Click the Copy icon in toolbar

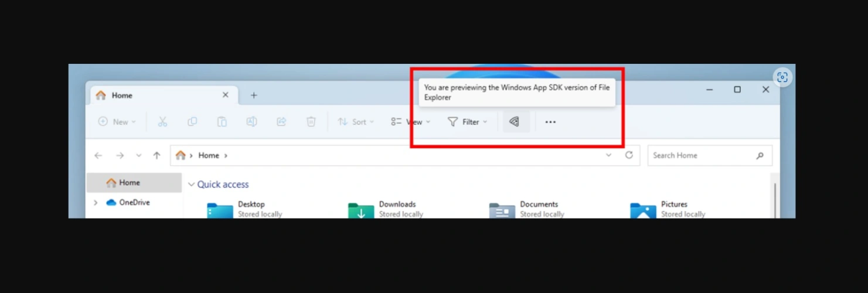192,122
